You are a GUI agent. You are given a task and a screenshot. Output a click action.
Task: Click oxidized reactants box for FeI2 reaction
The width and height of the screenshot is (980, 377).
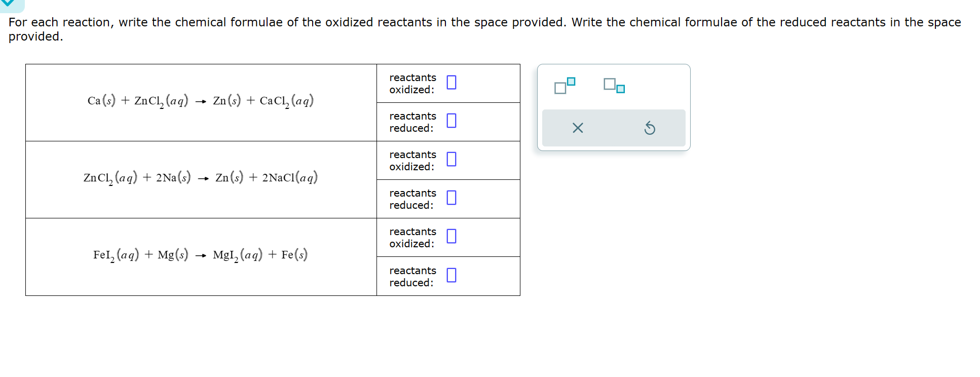coord(451,237)
